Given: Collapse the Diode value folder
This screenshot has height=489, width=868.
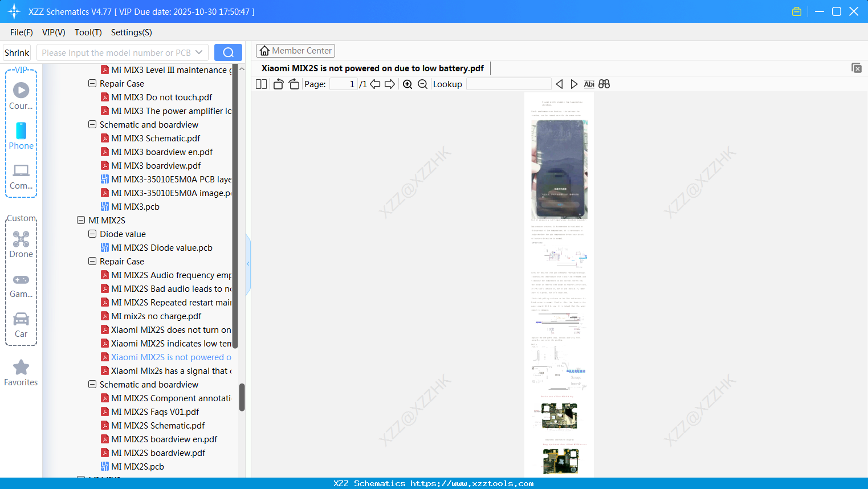Looking at the screenshot, I should coord(92,234).
